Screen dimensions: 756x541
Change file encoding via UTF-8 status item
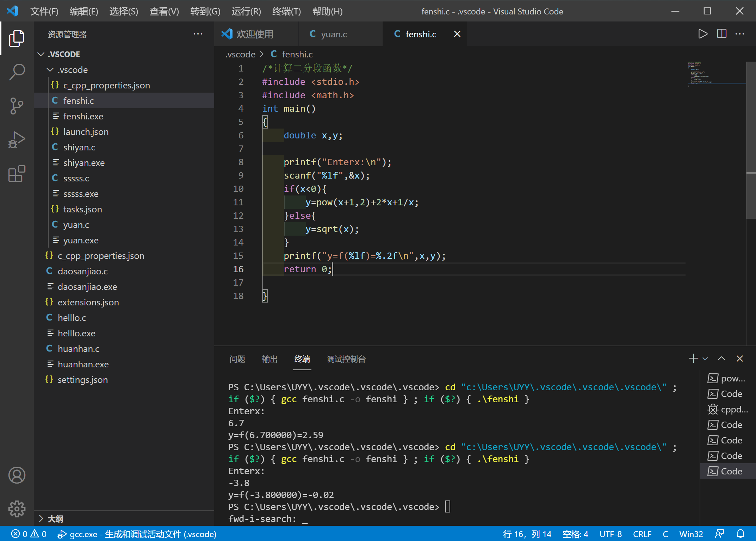[611, 534]
